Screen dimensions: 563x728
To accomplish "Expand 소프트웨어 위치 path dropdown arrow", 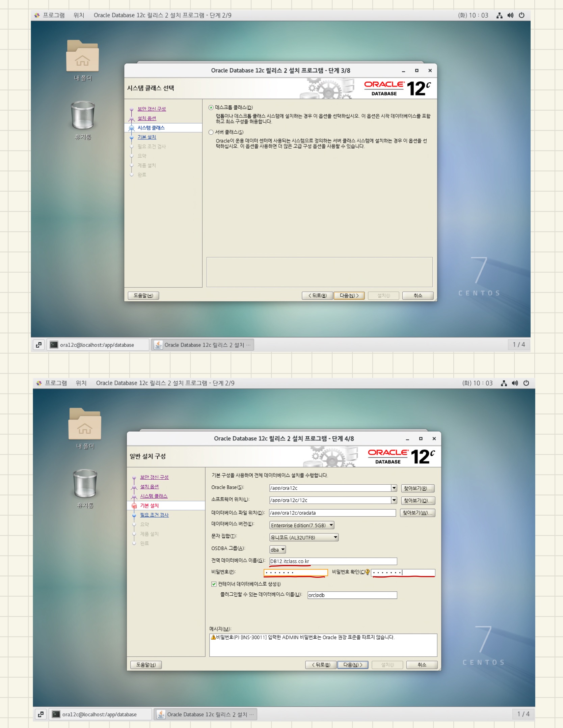I will (x=394, y=500).
